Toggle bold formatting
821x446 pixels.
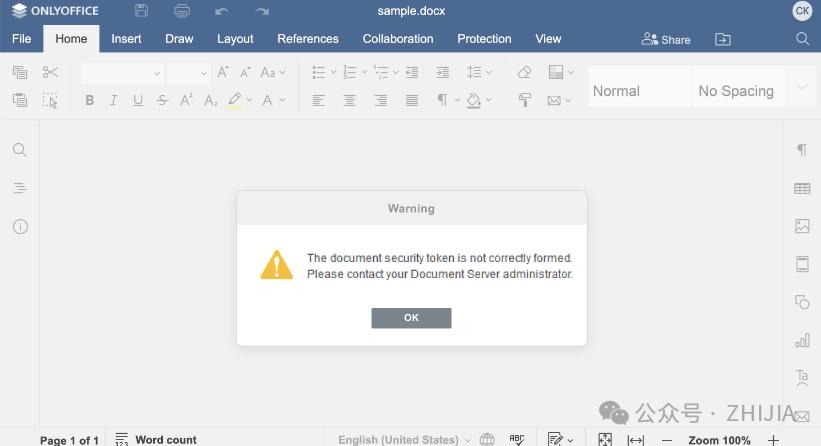[90, 100]
